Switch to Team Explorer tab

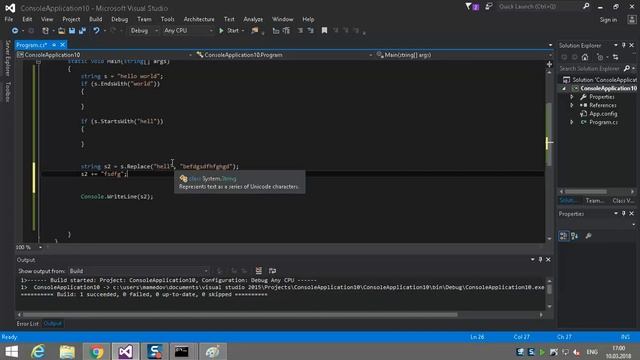click(x=594, y=200)
